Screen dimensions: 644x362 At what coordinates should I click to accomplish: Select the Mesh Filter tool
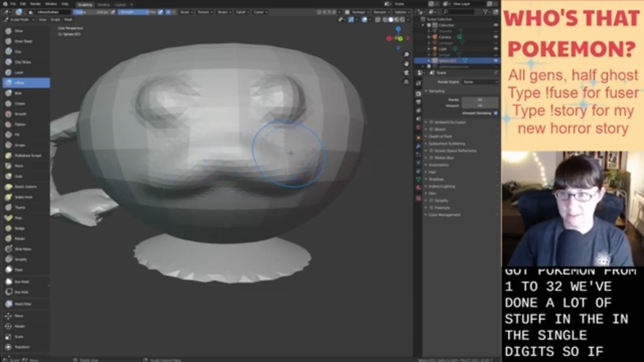point(25,304)
